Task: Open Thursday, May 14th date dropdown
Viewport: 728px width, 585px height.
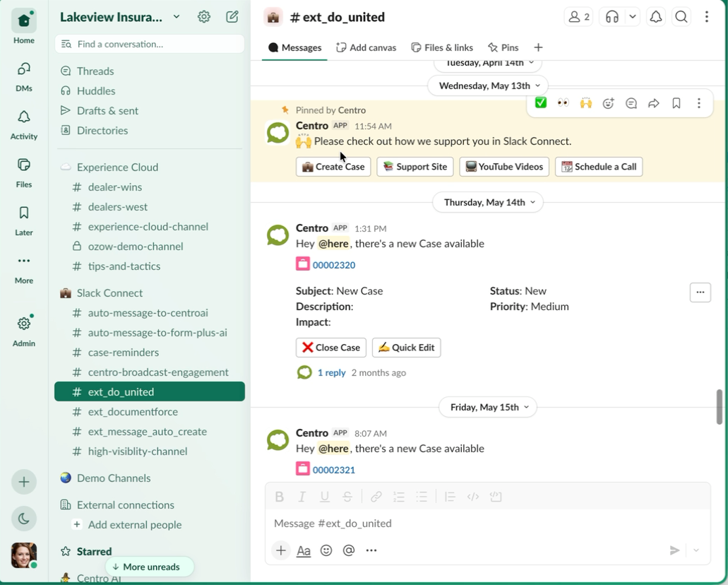Action: pyautogui.click(x=487, y=202)
